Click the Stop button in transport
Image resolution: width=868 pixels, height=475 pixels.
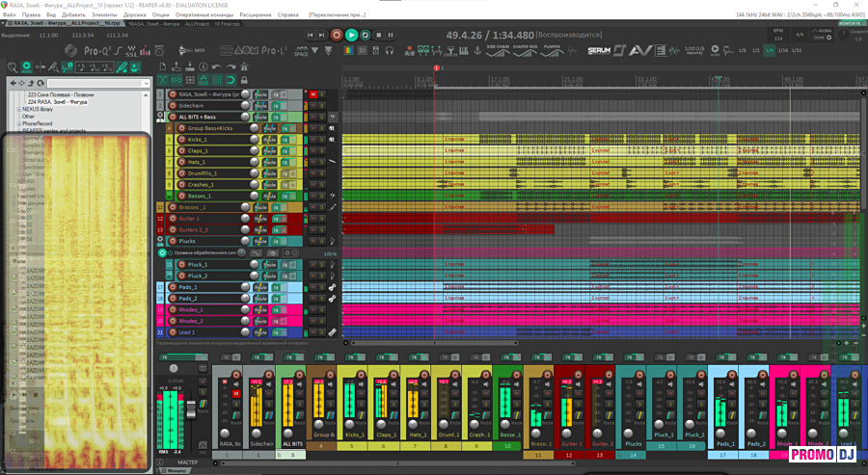(378, 35)
